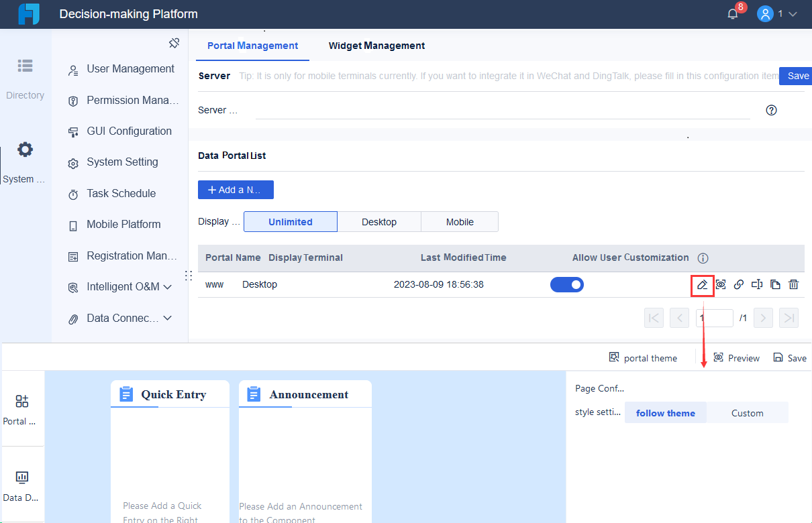812x523 pixels.
Task: Edit the www portal using pencil icon
Action: point(702,284)
